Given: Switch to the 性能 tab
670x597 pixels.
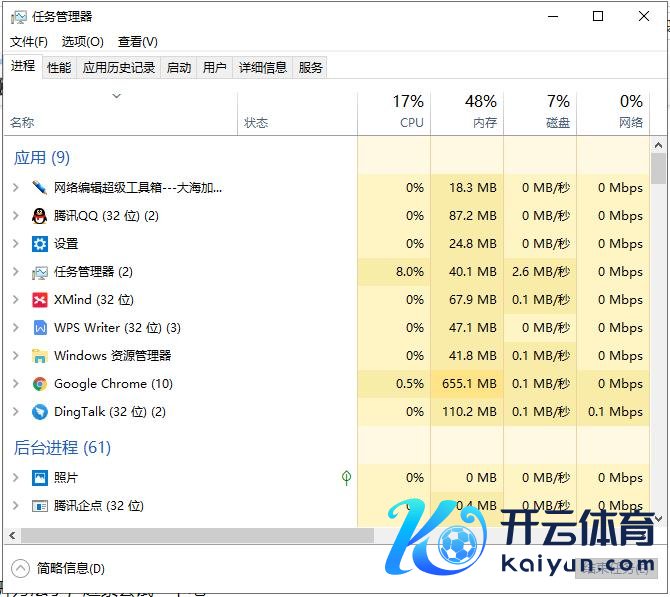Looking at the screenshot, I should [59, 67].
